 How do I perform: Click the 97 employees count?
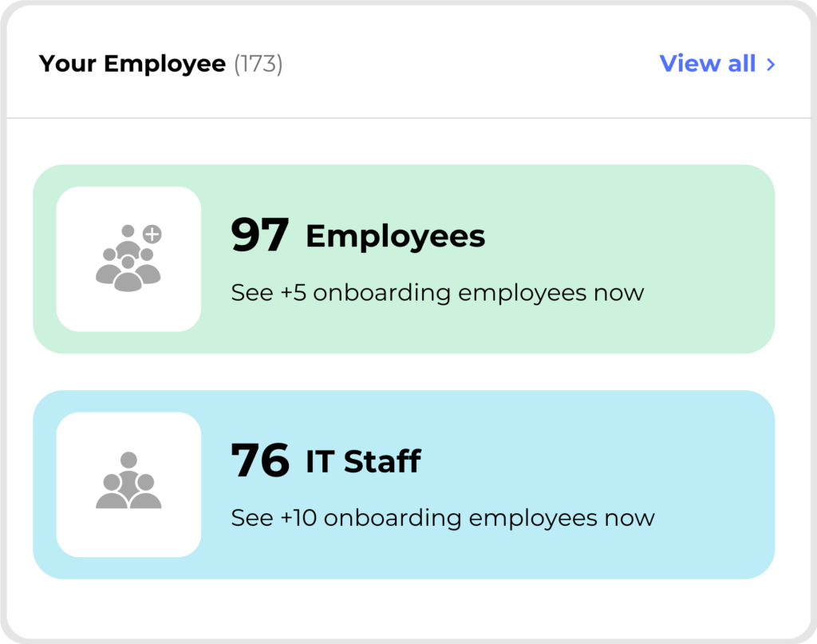pyautogui.click(x=259, y=236)
